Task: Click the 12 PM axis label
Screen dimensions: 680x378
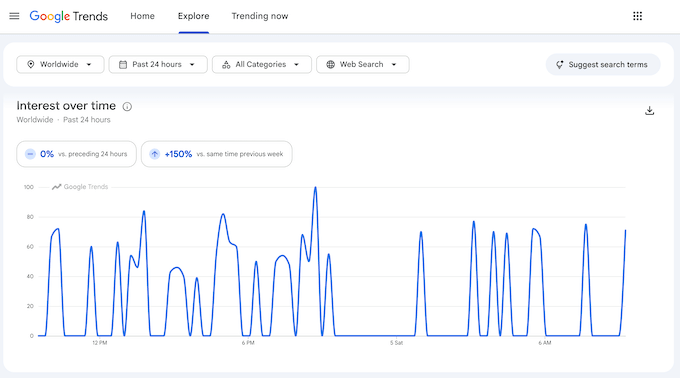Action: 99,343
